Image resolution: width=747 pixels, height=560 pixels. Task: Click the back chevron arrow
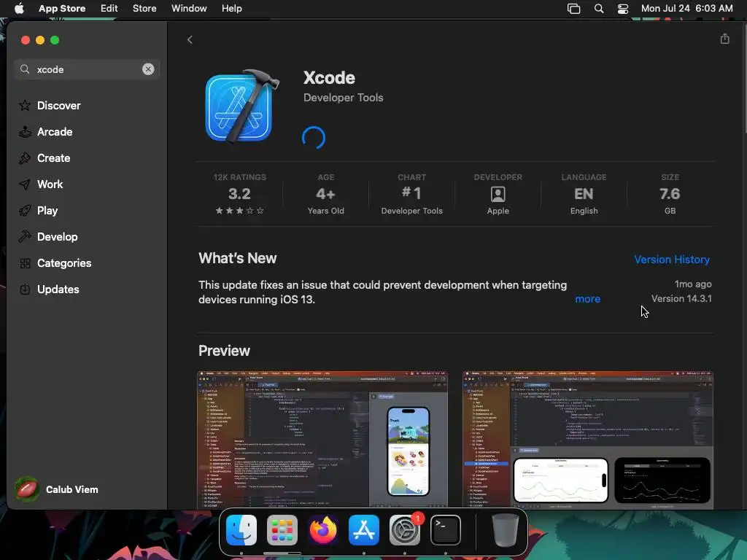pyautogui.click(x=190, y=40)
